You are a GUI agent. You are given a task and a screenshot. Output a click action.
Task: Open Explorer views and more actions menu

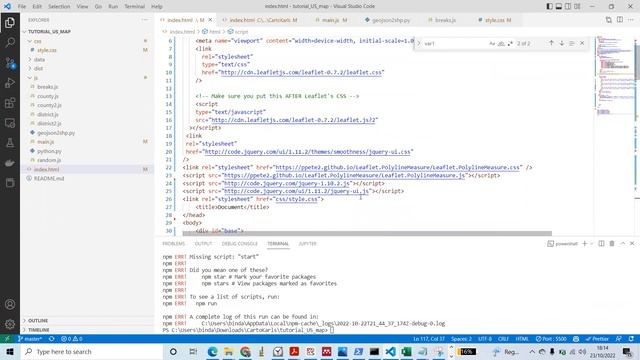tap(145, 20)
